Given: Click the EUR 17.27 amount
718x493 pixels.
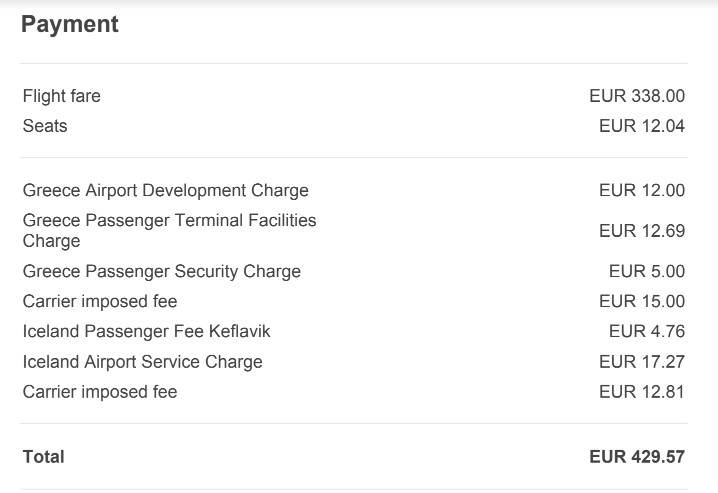Looking at the screenshot, I should click(x=642, y=362).
